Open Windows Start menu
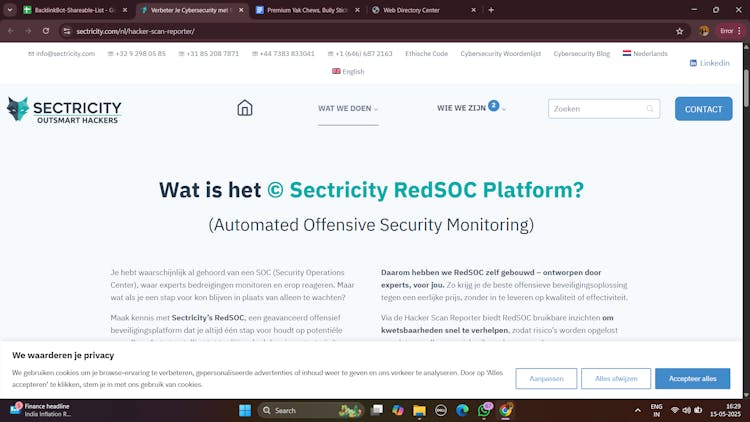This screenshot has height=422, width=750. 245,411
